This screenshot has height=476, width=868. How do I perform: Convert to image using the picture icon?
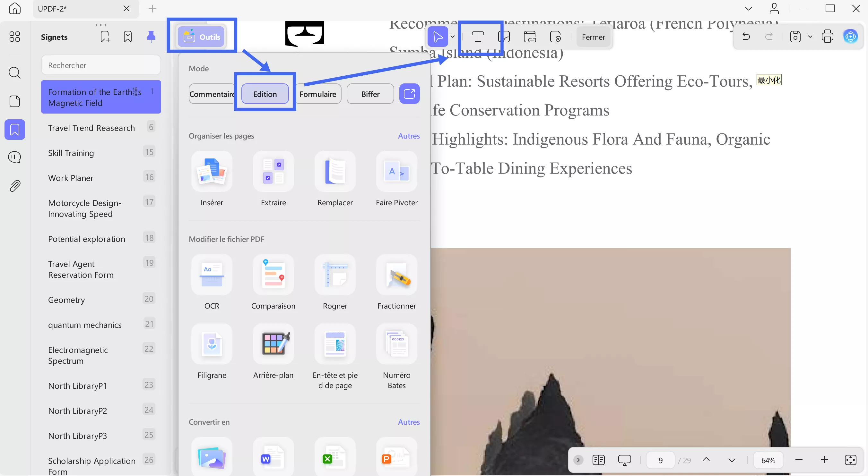(x=212, y=457)
